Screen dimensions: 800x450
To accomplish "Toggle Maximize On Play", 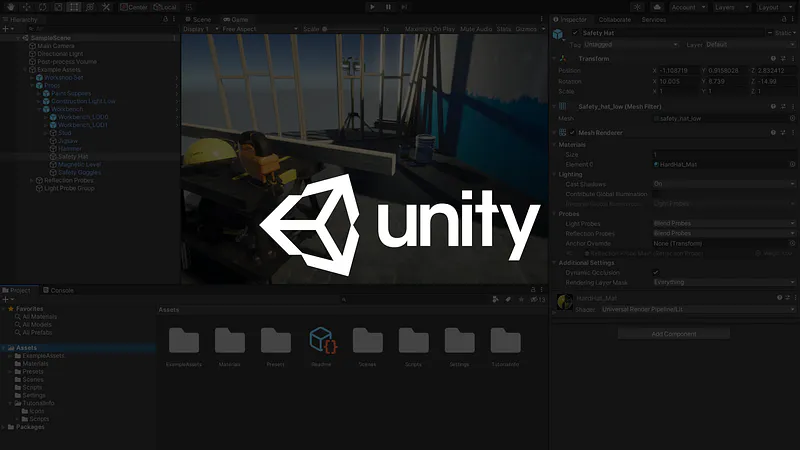I will (x=430, y=29).
